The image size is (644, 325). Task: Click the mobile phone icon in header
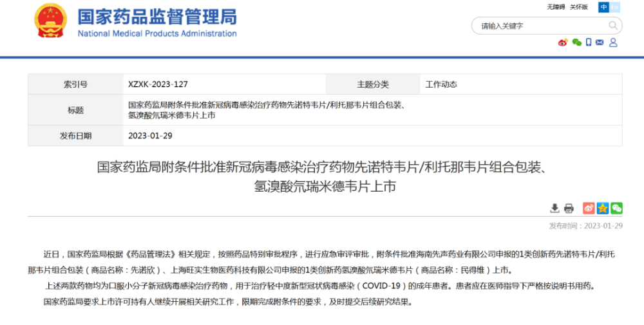pyautogui.click(x=589, y=42)
